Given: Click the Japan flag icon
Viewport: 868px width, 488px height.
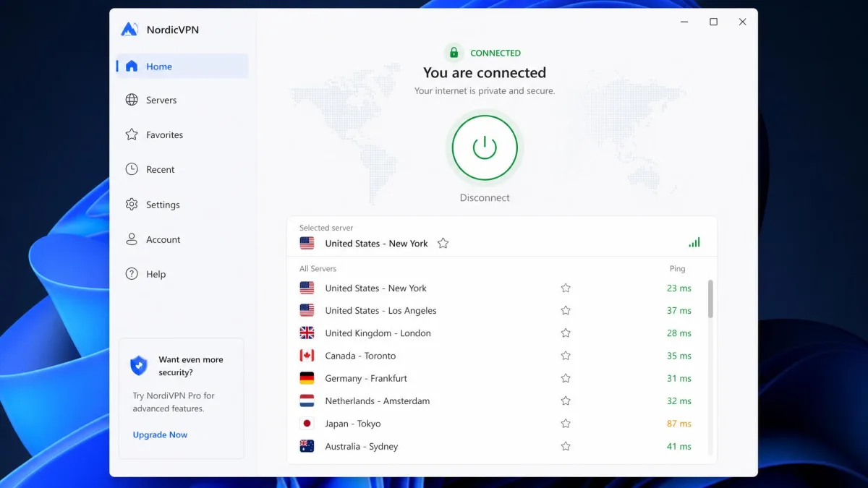Looking at the screenshot, I should point(307,424).
